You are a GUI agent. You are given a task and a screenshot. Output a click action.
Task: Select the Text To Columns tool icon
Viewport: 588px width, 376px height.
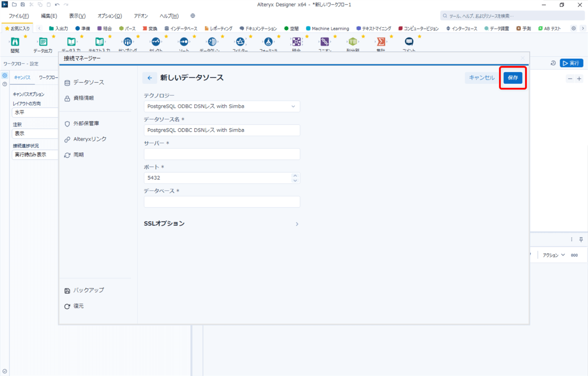click(353, 42)
